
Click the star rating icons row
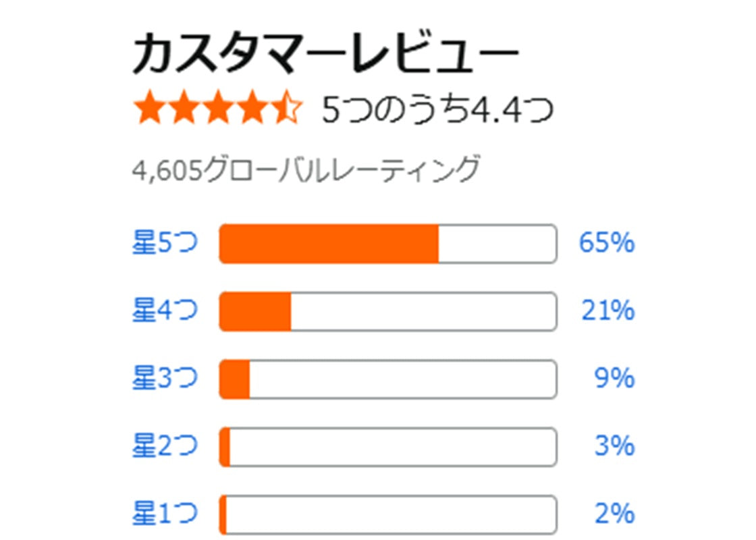[x=217, y=110]
